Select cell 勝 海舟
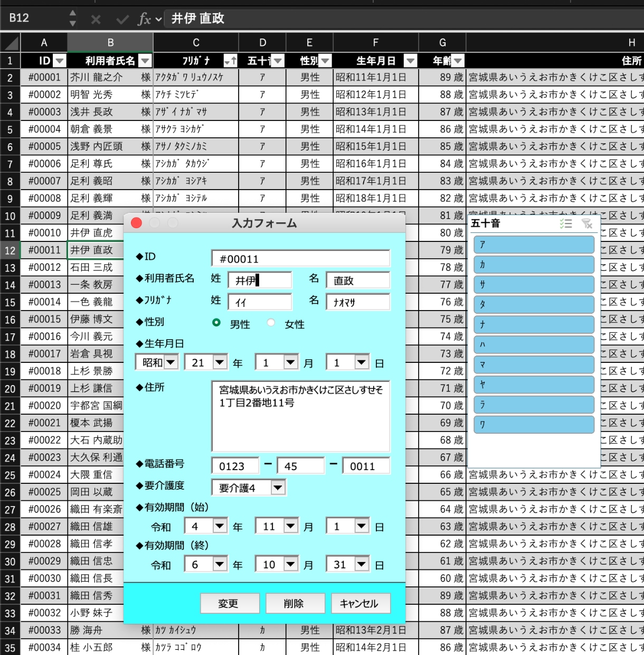The height and width of the screenshot is (655, 644). point(110,630)
